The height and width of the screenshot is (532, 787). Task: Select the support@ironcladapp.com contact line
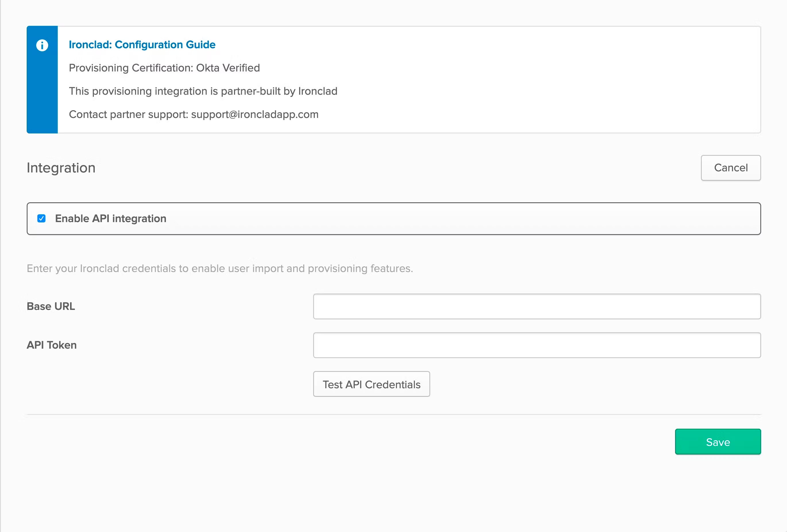click(194, 114)
